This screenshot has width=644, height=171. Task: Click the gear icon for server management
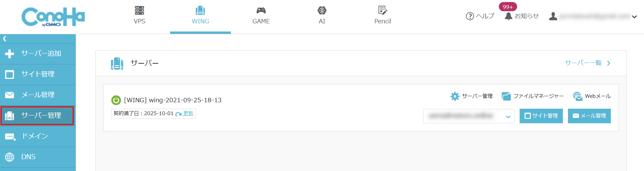coord(455,96)
